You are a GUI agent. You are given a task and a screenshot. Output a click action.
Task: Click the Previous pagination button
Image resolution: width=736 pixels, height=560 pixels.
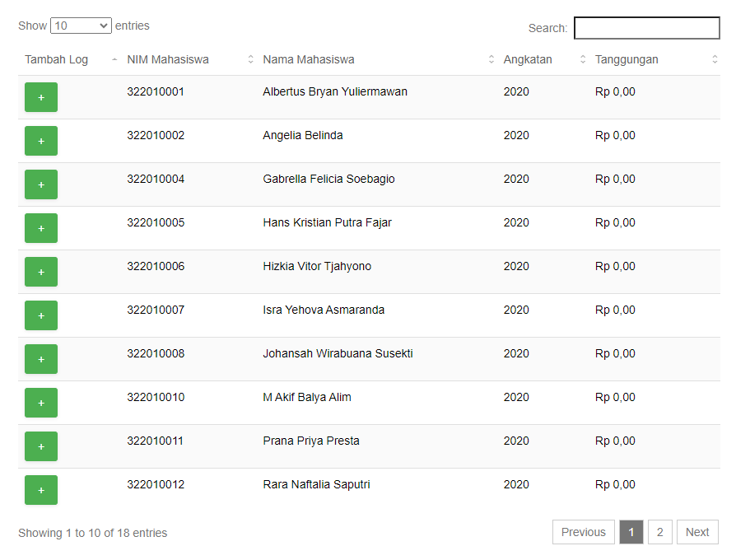point(584,532)
